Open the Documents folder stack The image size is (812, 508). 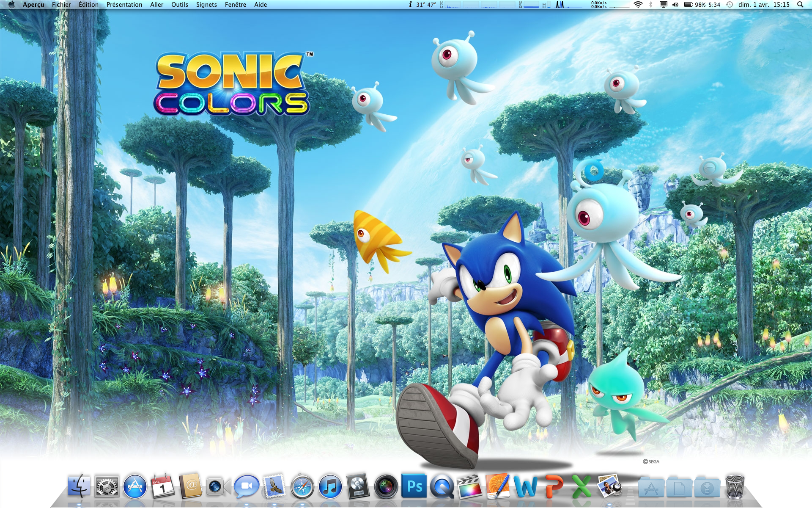pos(679,487)
